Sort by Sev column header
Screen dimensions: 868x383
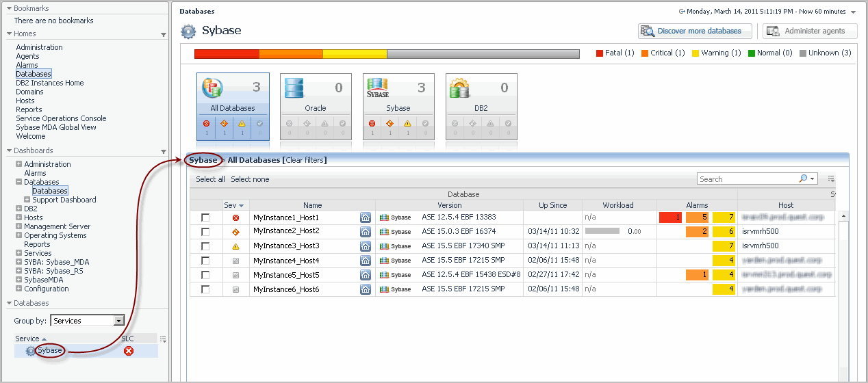tap(233, 205)
